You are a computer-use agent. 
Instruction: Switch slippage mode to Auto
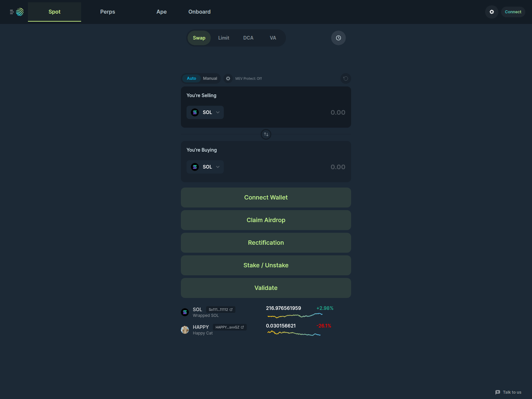click(192, 78)
